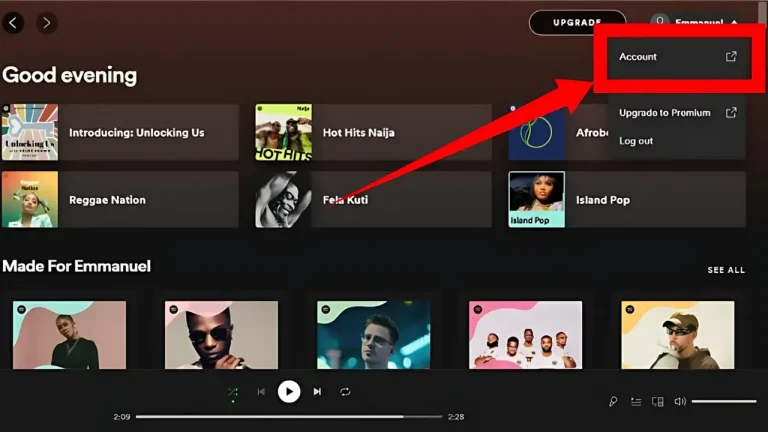Open Introducing: Unlocking Us card

tap(120, 132)
